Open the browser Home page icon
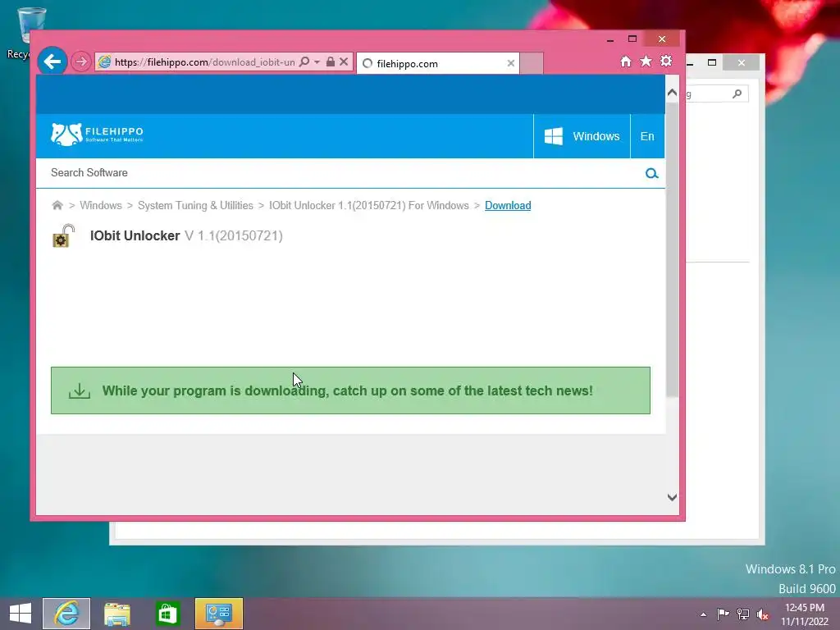Image resolution: width=840 pixels, height=630 pixels. pos(625,62)
